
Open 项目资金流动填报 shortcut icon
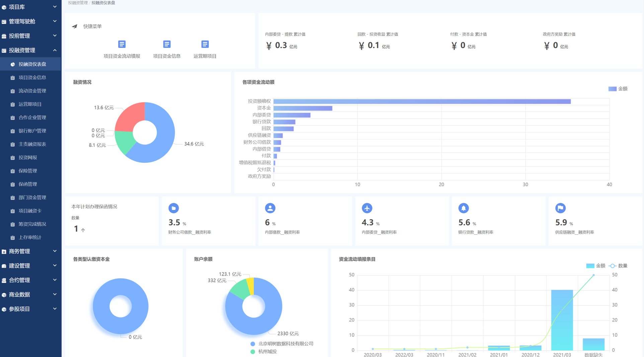(x=122, y=44)
